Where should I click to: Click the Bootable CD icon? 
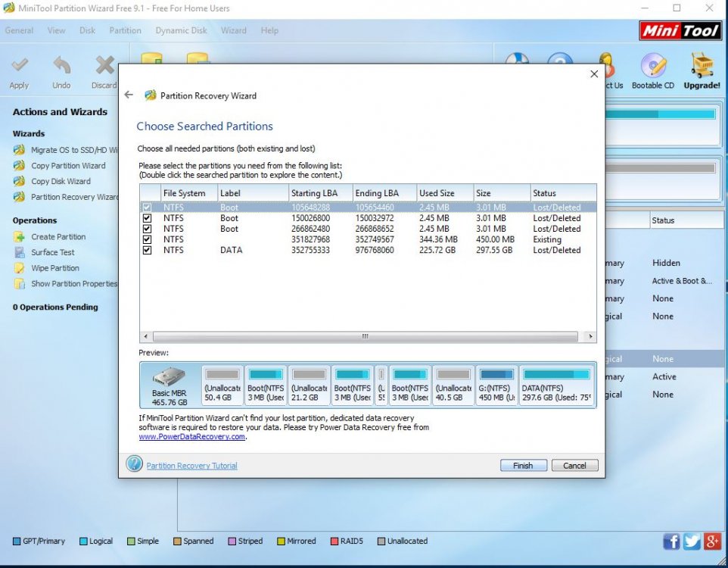652,67
